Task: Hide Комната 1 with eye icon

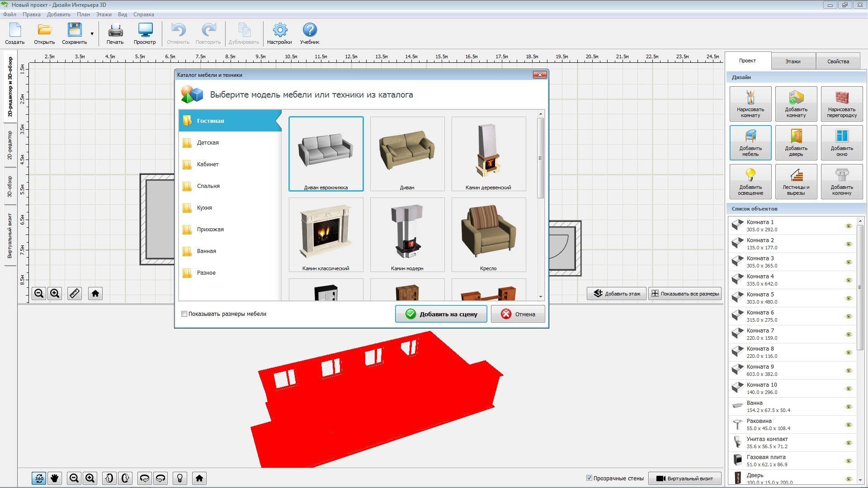Action: pyautogui.click(x=849, y=226)
